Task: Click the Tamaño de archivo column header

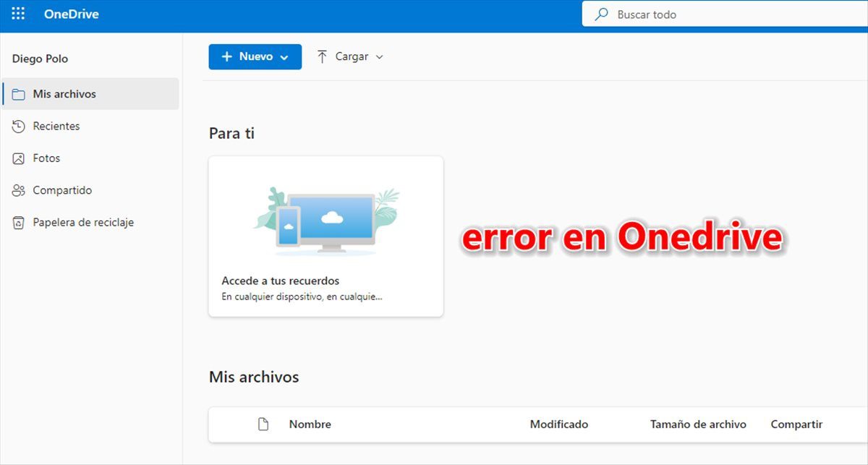Action: click(697, 425)
